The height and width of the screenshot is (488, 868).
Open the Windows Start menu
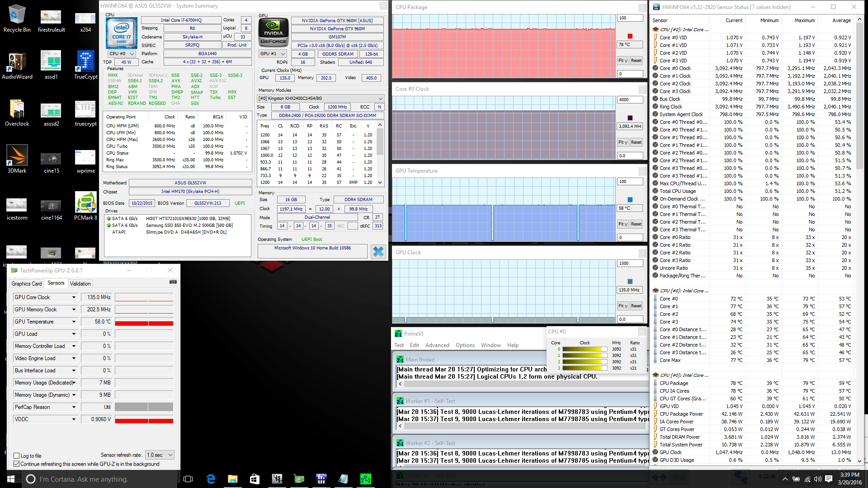[x=11, y=479]
